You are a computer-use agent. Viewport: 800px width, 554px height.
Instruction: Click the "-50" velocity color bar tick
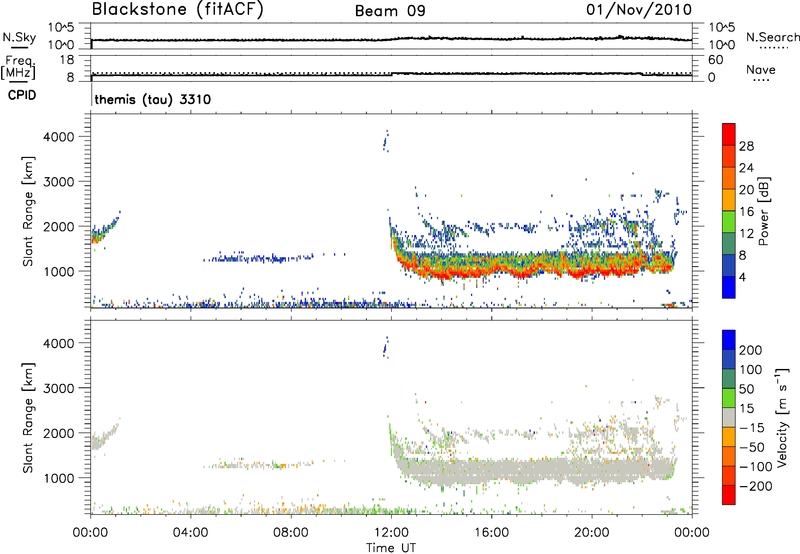click(x=752, y=447)
